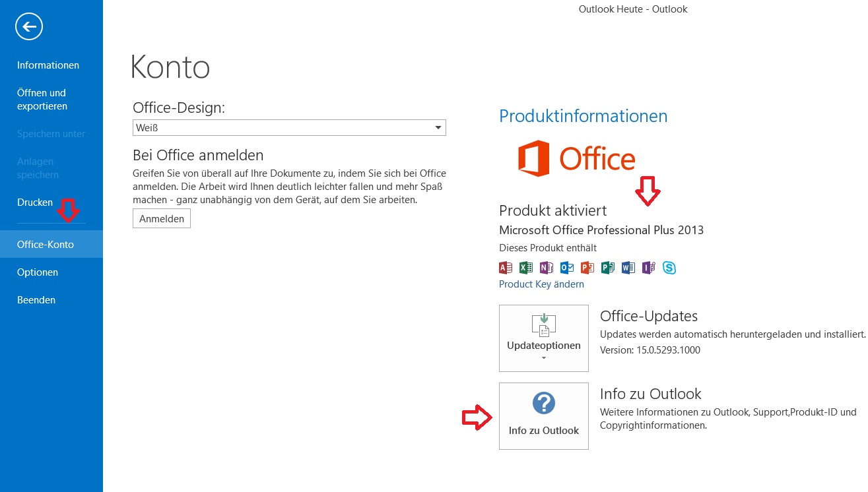Select the PowerPoint product icon
This screenshot has height=492, width=868.
[587, 267]
